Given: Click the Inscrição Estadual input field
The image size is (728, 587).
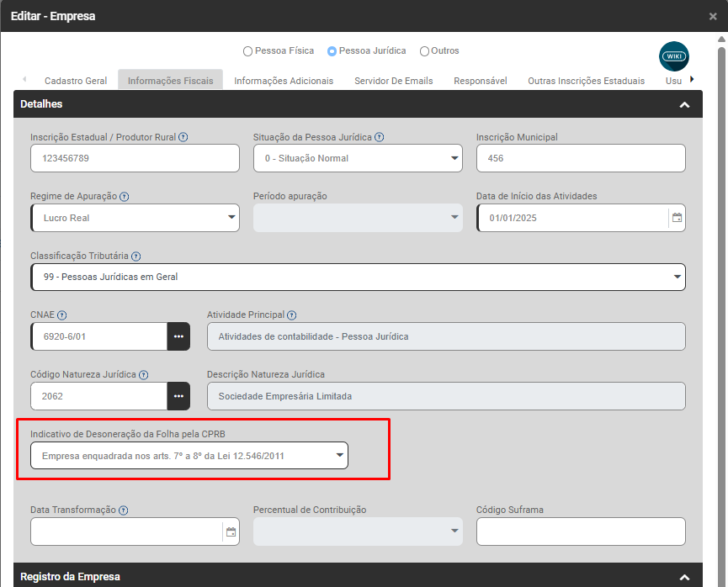Looking at the screenshot, I should 136,158.
